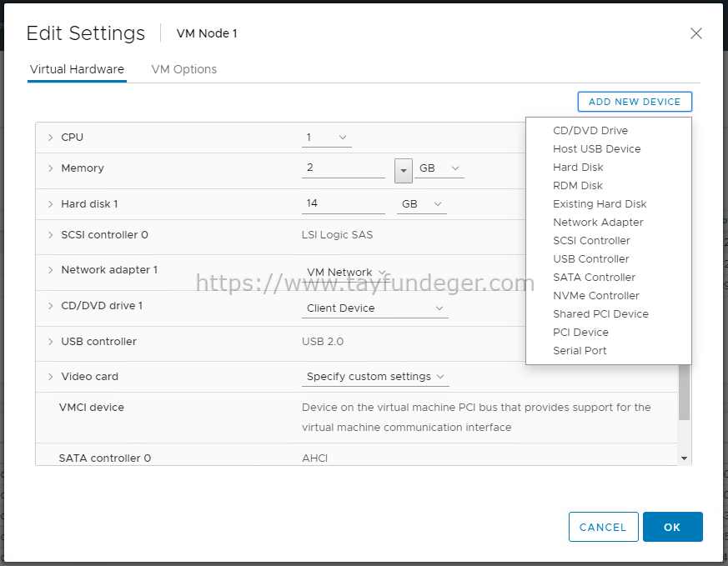728x566 pixels.
Task: Choose NVMe Controller from device list
Action: [x=596, y=296]
